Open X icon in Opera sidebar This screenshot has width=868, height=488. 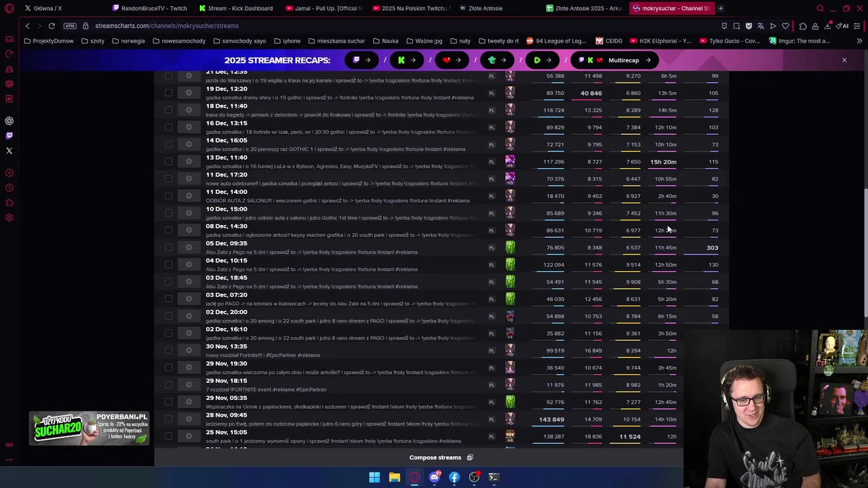coord(9,150)
